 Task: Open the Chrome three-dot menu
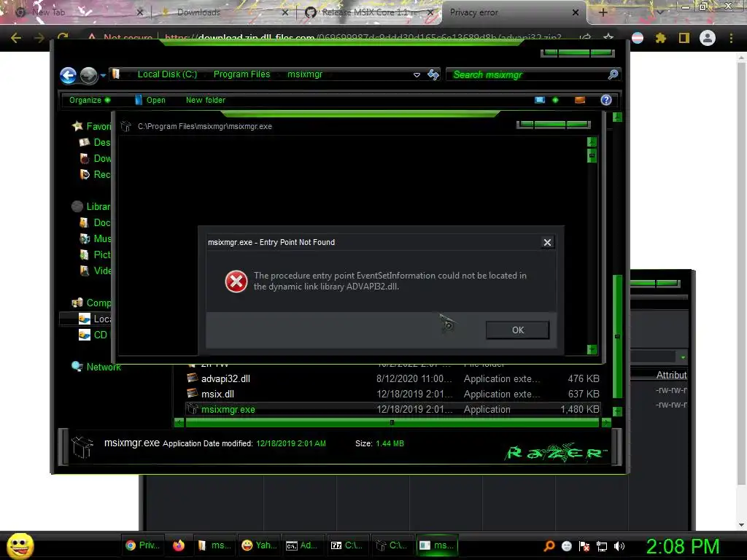point(731,38)
